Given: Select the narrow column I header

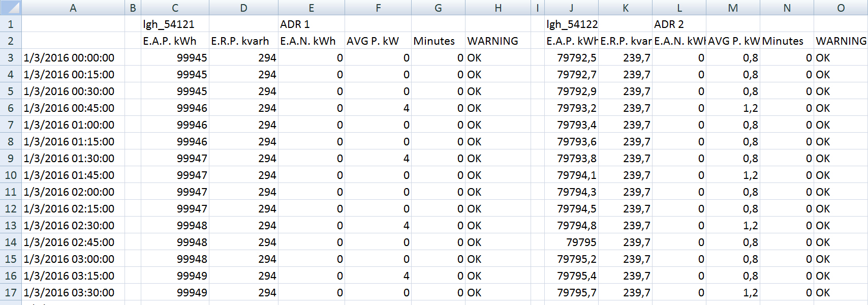Looking at the screenshot, I should (x=538, y=8).
